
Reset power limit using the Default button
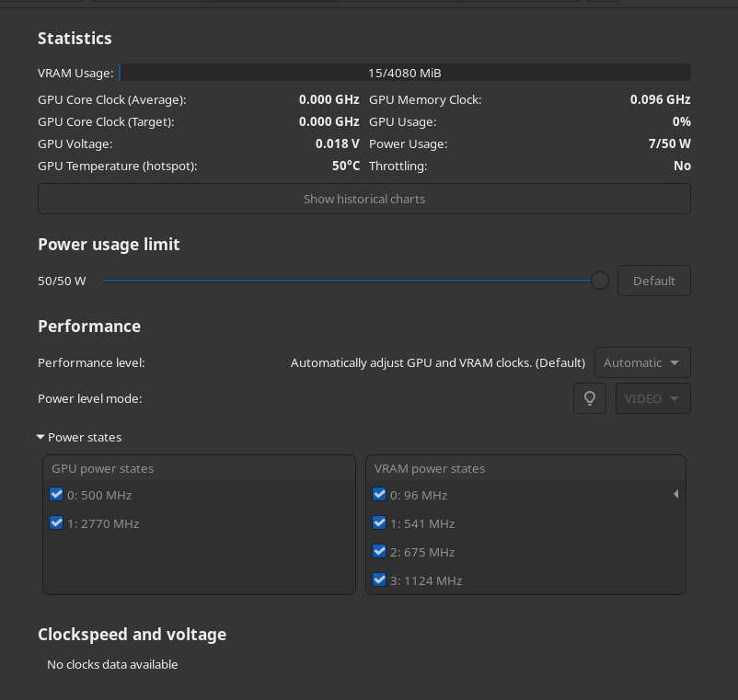(x=653, y=281)
